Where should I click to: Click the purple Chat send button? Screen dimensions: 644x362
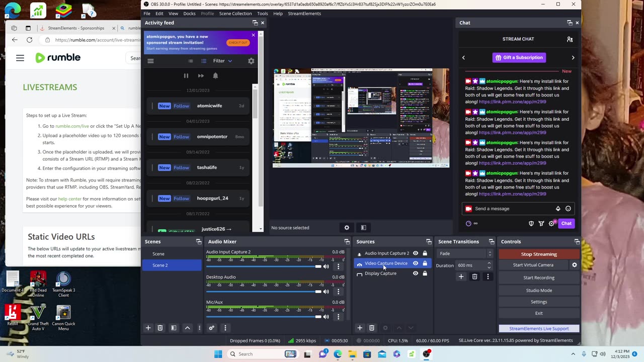[566, 223]
